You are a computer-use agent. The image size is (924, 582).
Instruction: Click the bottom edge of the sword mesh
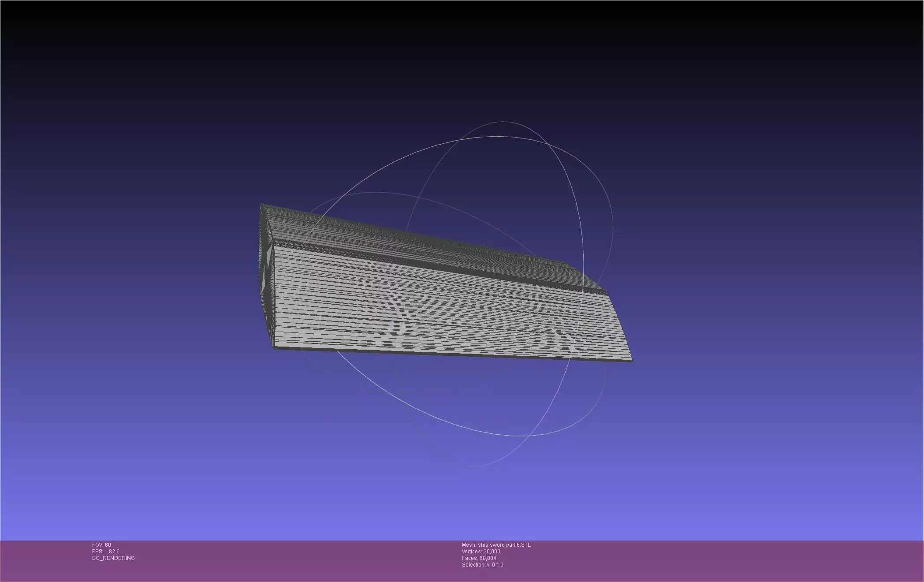click(441, 354)
